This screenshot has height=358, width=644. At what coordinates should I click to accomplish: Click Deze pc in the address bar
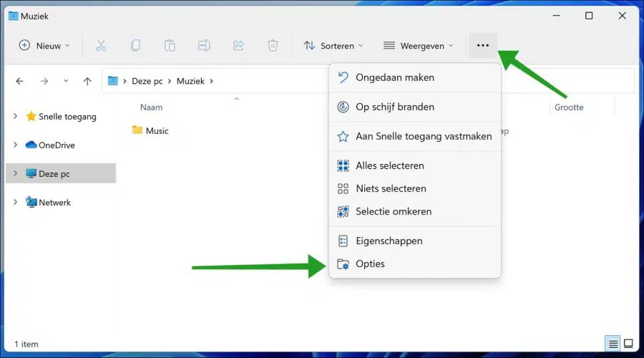click(147, 81)
